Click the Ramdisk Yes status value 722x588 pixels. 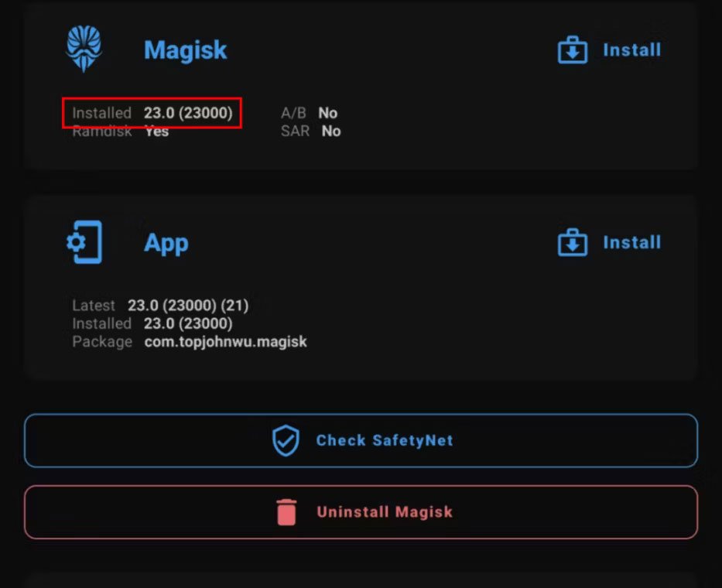pyautogui.click(x=156, y=132)
